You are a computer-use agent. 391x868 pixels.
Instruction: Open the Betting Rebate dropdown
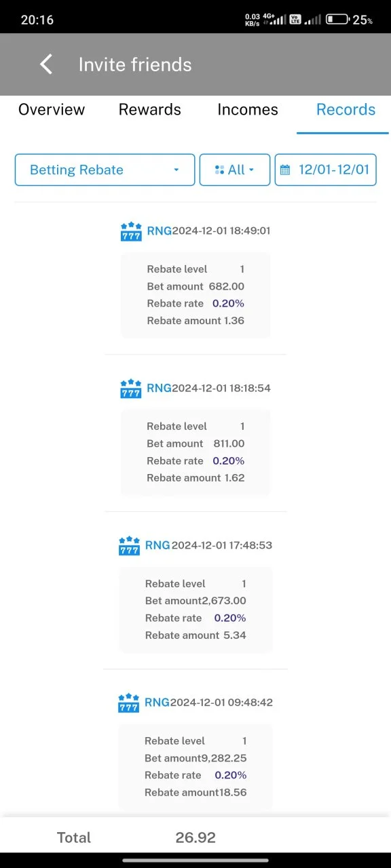coord(105,170)
